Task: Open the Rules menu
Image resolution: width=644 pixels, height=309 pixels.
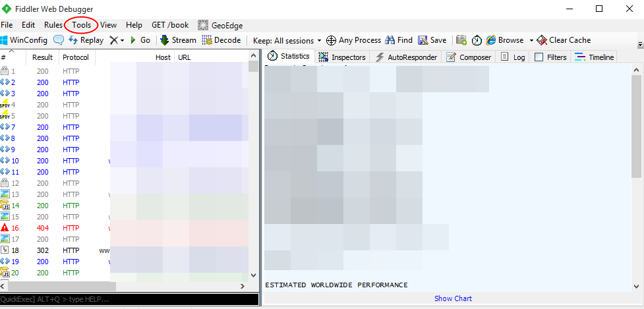Action: (x=53, y=25)
